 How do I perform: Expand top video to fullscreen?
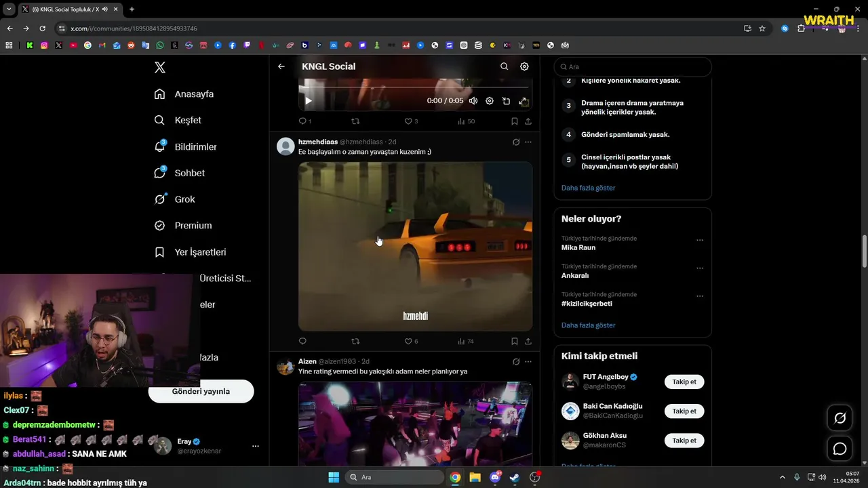tap(523, 101)
